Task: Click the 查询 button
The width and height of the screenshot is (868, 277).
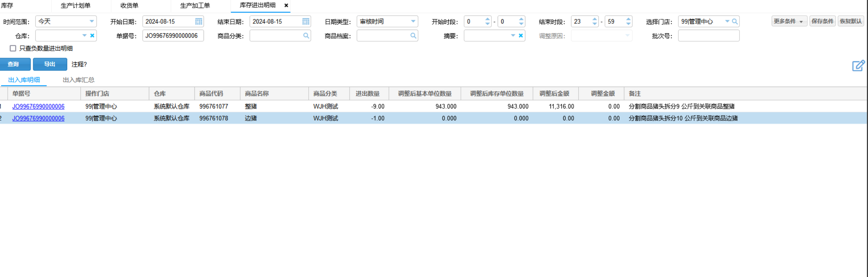Action: [x=15, y=64]
